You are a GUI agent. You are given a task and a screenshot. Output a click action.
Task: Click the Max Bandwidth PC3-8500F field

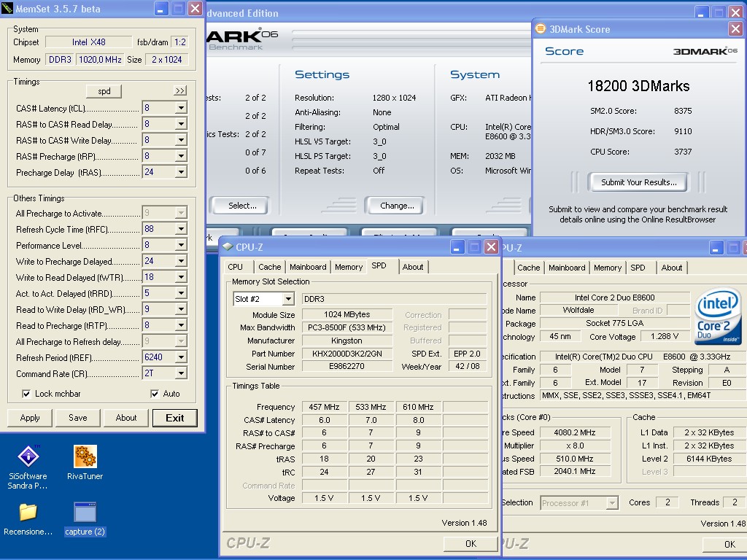coord(347,327)
